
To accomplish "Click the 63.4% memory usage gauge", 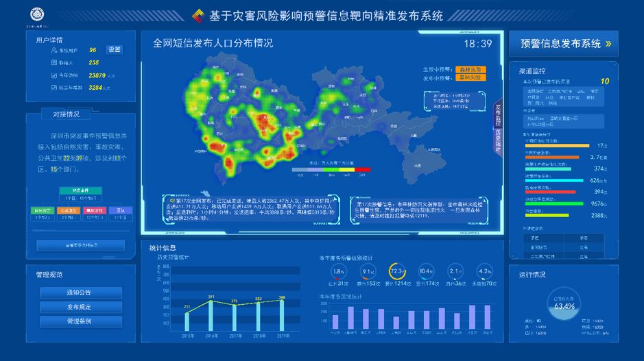I will click(564, 304).
